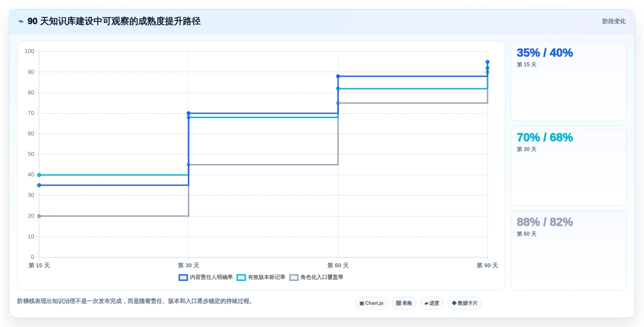Click the 表格 tag pill
Image resolution: width=644 pixels, height=327 pixels.
(x=404, y=303)
